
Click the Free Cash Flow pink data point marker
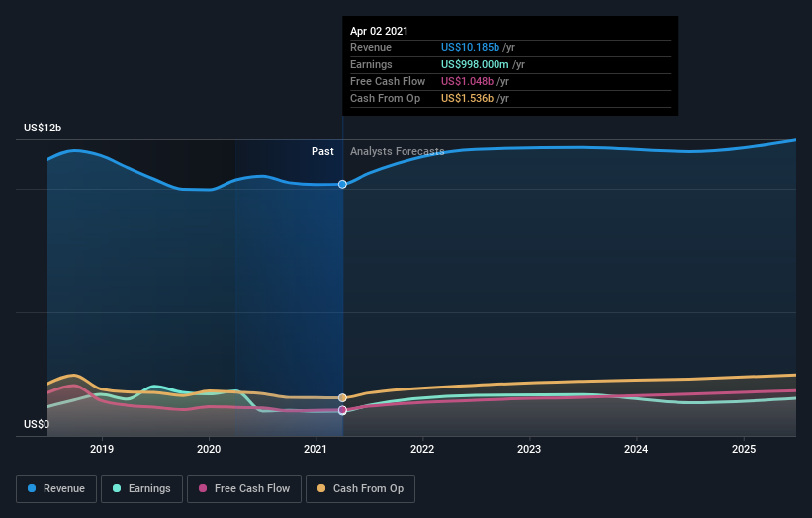click(x=342, y=410)
